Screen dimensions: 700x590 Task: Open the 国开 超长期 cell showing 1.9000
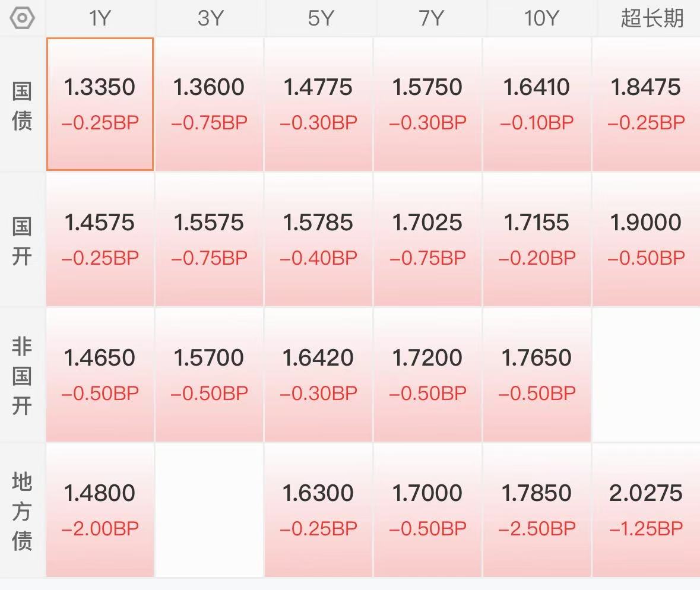[647, 240]
